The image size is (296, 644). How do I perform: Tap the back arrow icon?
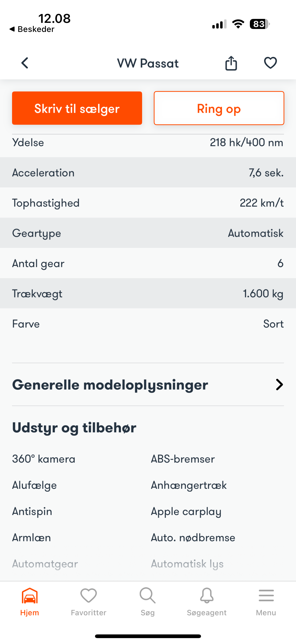pyautogui.click(x=25, y=63)
